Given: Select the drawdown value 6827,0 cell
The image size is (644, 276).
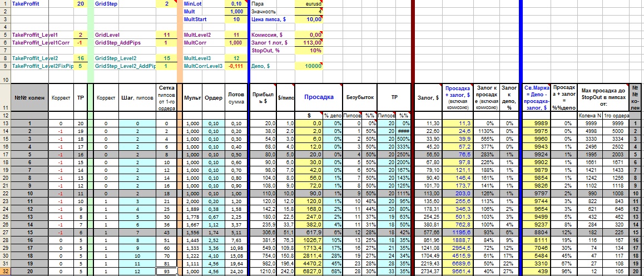Looking at the screenshot, I should (309, 272).
